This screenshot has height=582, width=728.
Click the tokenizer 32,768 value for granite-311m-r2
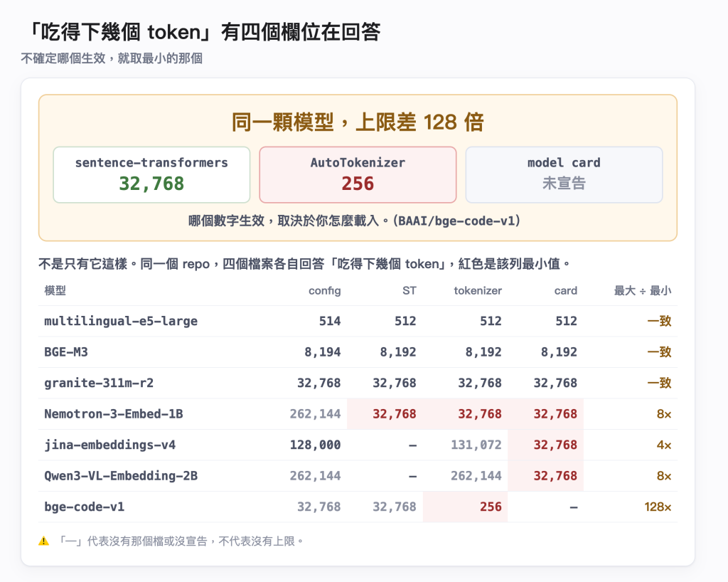pyautogui.click(x=480, y=383)
